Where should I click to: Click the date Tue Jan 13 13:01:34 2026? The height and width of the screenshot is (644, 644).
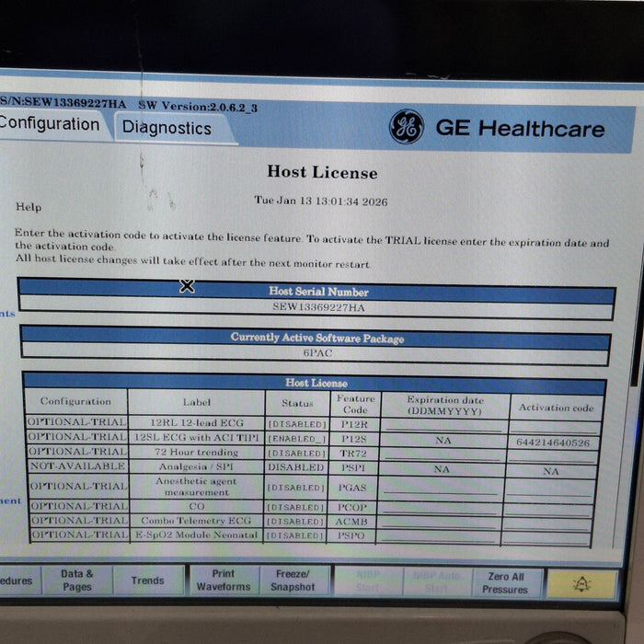tap(321, 201)
